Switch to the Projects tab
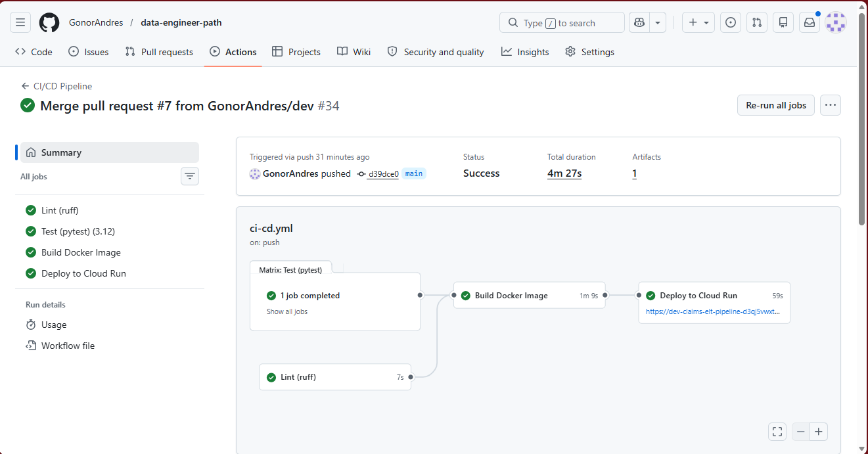Screen dimensions: 868x454 tap(296, 52)
